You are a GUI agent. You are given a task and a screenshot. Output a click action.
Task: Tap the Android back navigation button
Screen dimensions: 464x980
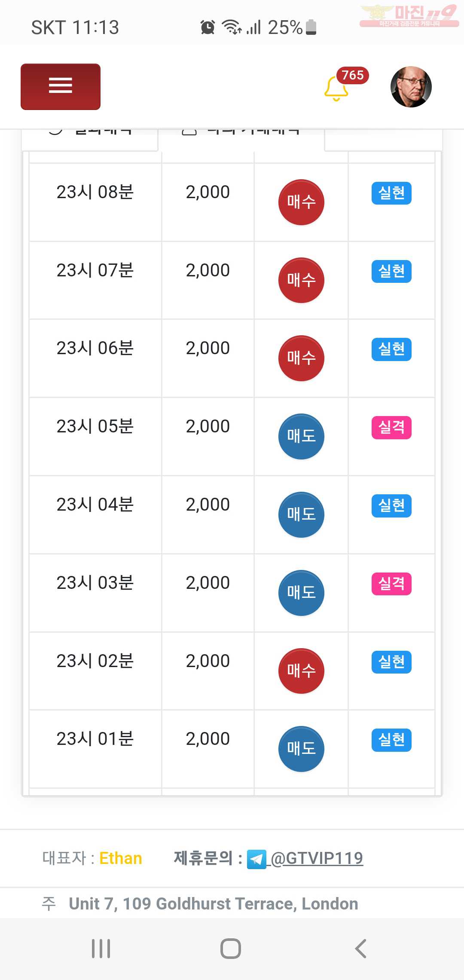(x=360, y=949)
